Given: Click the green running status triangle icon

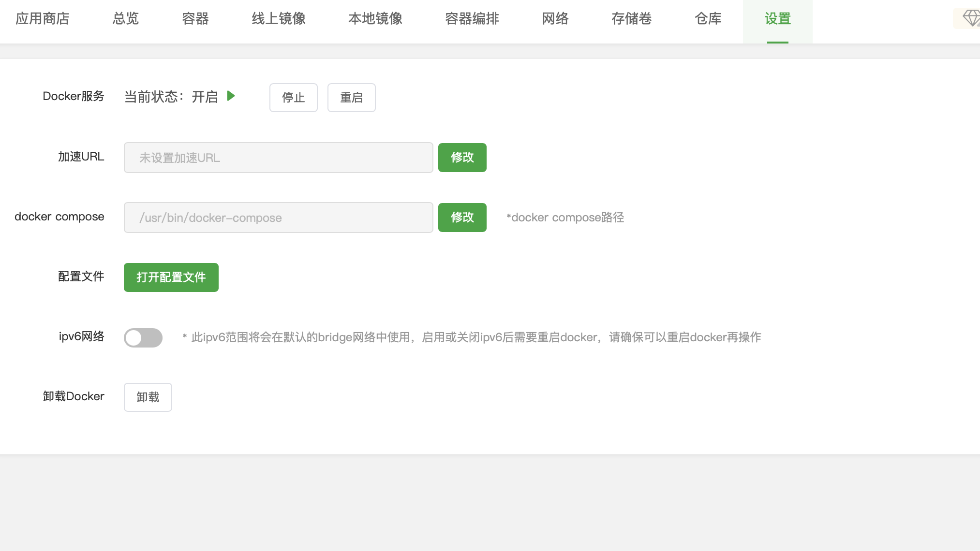Looking at the screenshot, I should click(231, 96).
